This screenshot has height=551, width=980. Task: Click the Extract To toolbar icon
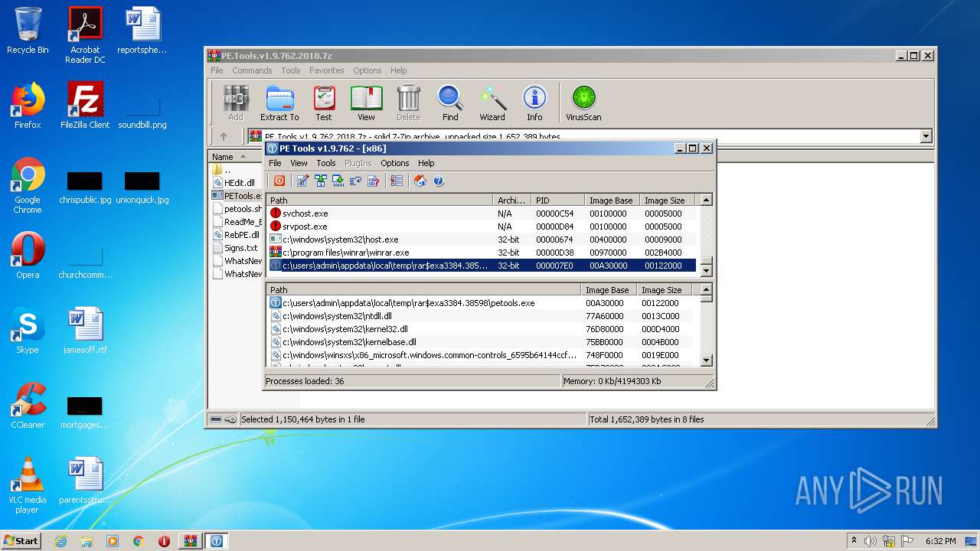pyautogui.click(x=279, y=103)
